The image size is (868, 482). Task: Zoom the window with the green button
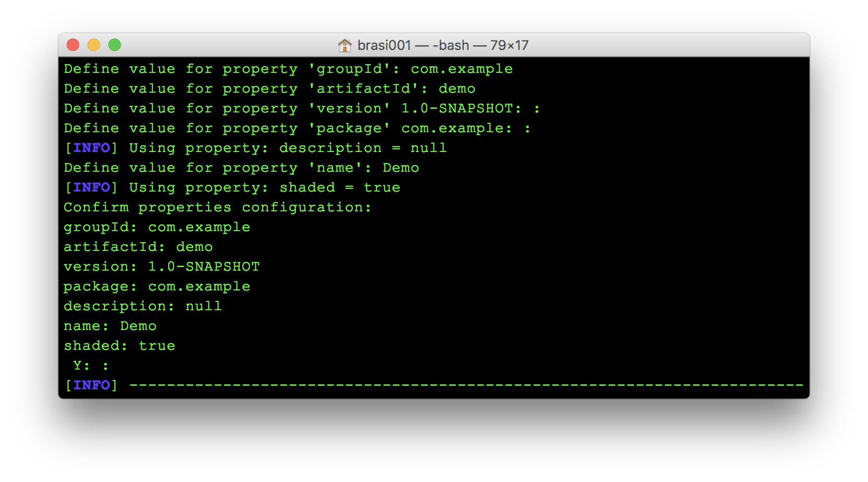tap(115, 45)
